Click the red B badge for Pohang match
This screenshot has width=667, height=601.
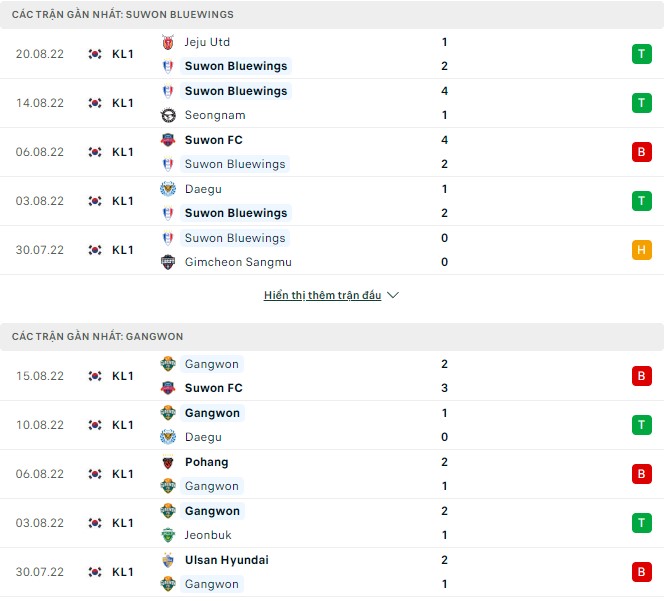point(641,474)
